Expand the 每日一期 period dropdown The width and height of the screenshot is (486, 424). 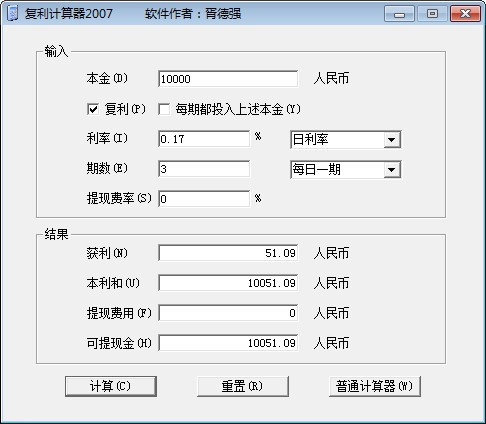(x=392, y=170)
